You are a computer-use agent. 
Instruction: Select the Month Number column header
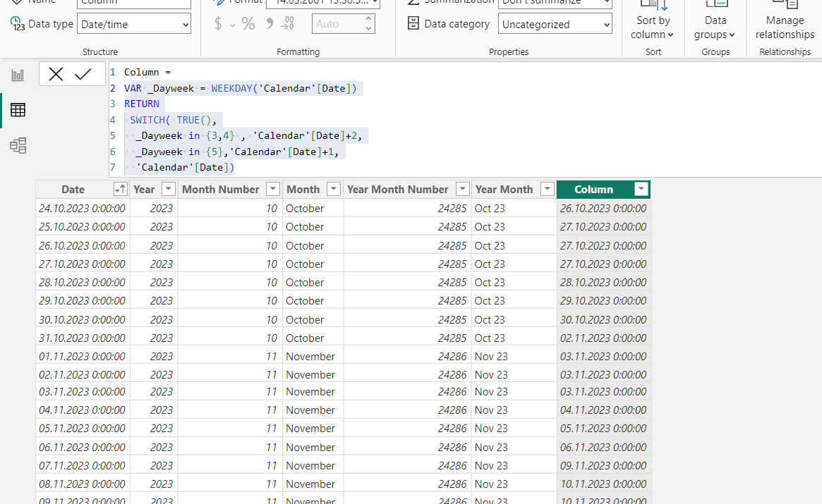click(x=221, y=190)
